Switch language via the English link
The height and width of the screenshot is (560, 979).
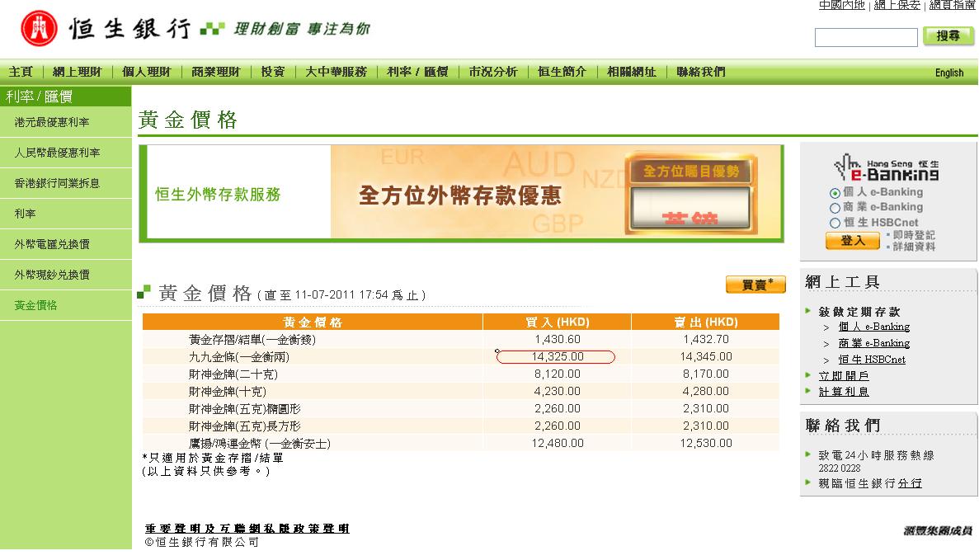pos(948,73)
